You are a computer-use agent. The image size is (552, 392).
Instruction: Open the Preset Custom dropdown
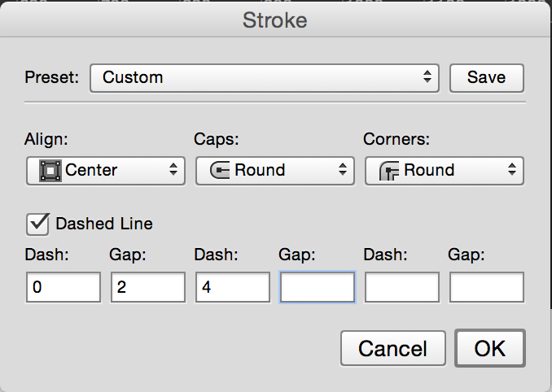265,78
